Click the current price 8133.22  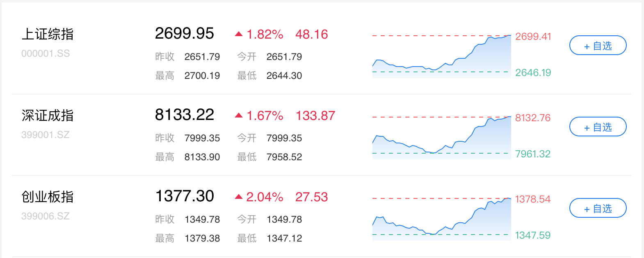pyautogui.click(x=185, y=115)
